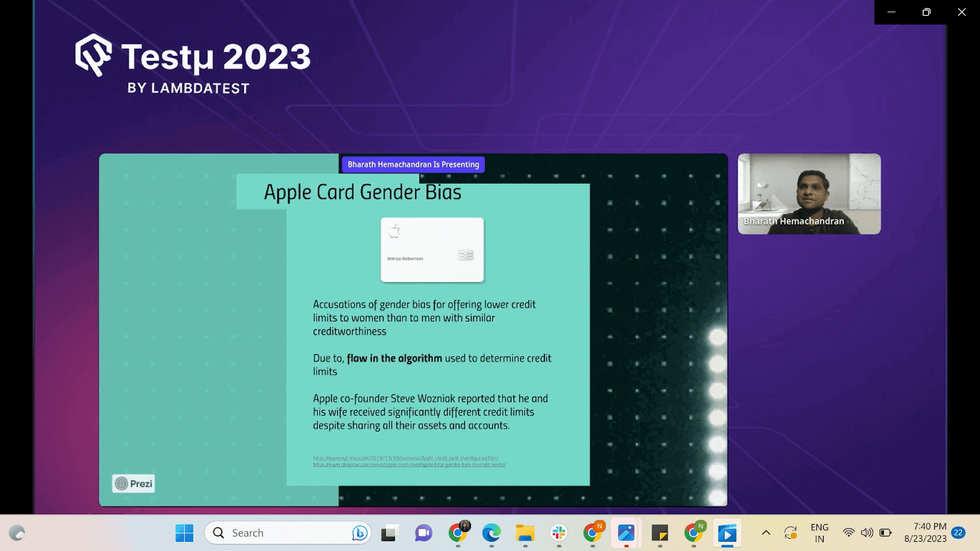The height and width of the screenshot is (551, 980).
Task: Open the notification center badge showing 22
Action: pyautogui.click(x=959, y=533)
